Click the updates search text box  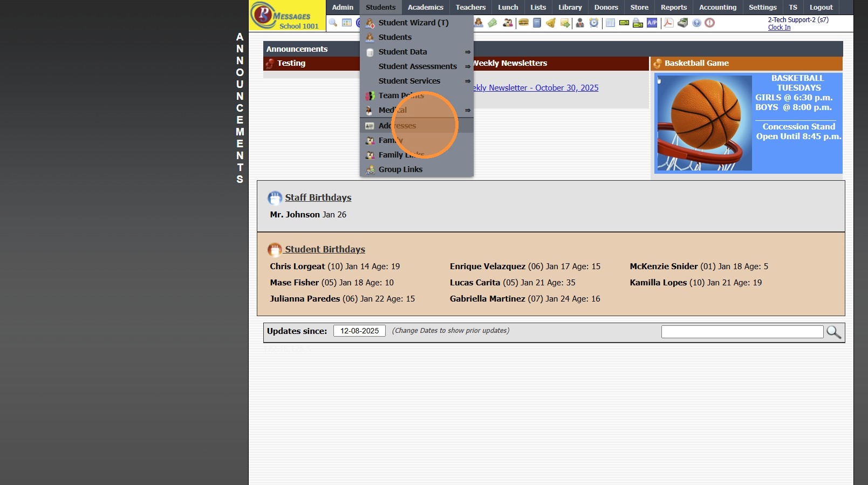tap(742, 332)
